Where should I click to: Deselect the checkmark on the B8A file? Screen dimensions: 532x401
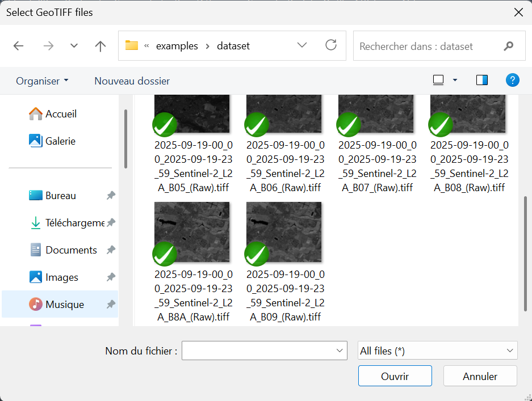coord(165,254)
